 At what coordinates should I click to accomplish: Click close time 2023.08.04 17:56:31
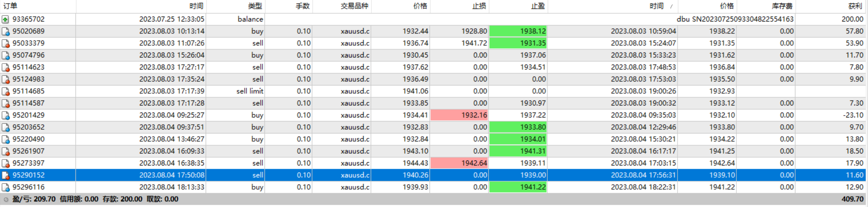click(x=644, y=175)
